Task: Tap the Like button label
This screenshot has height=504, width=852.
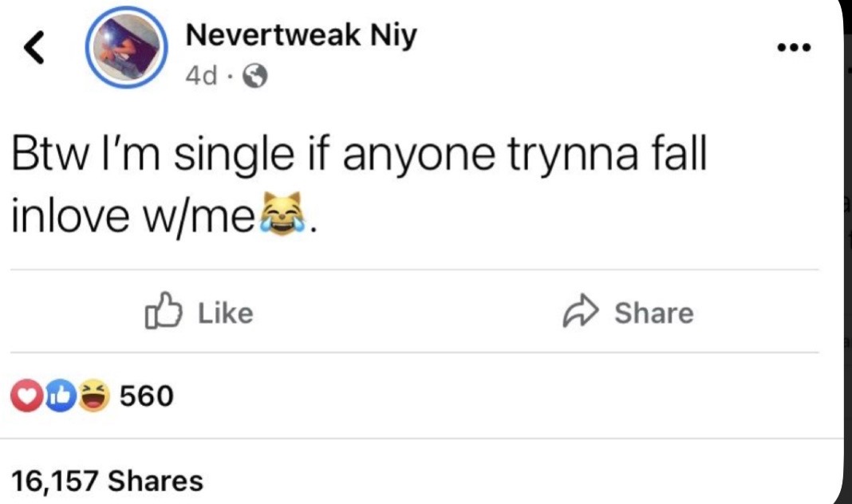Action: [x=226, y=313]
